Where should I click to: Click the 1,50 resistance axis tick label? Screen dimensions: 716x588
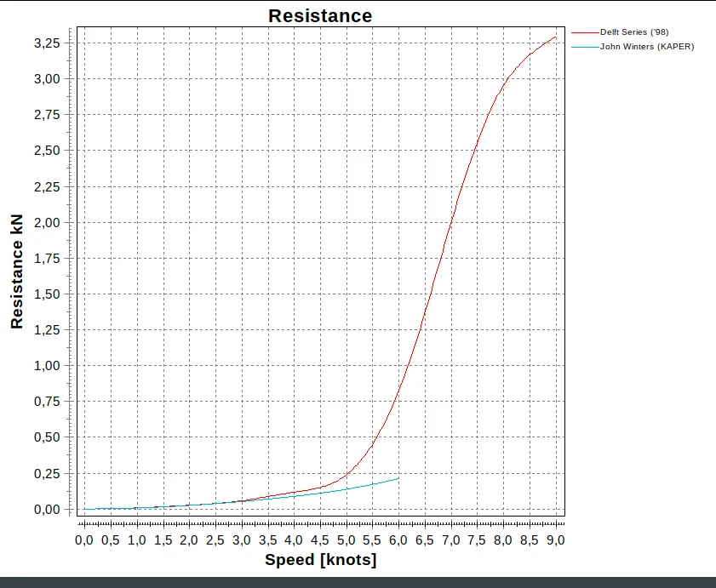click(46, 294)
